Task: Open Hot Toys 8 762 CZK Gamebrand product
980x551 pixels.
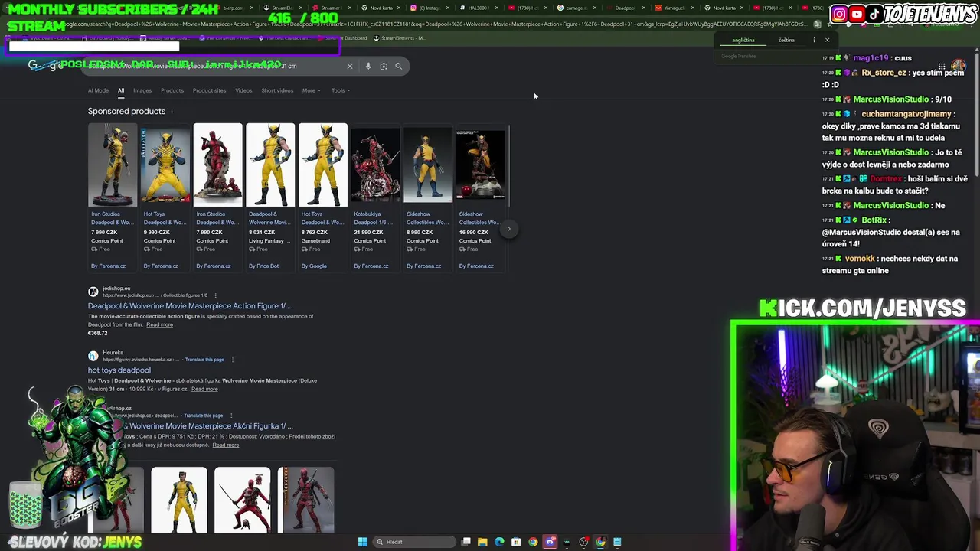Action: point(322,165)
